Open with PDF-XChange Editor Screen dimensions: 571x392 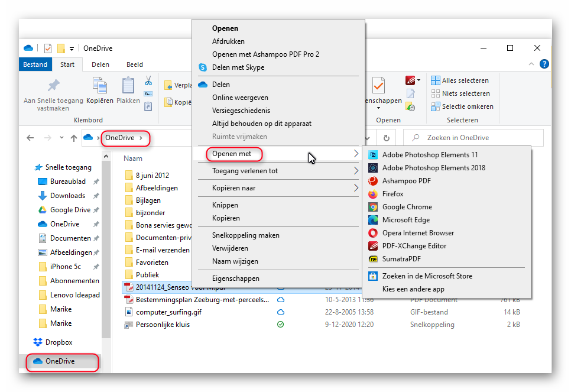tap(414, 247)
